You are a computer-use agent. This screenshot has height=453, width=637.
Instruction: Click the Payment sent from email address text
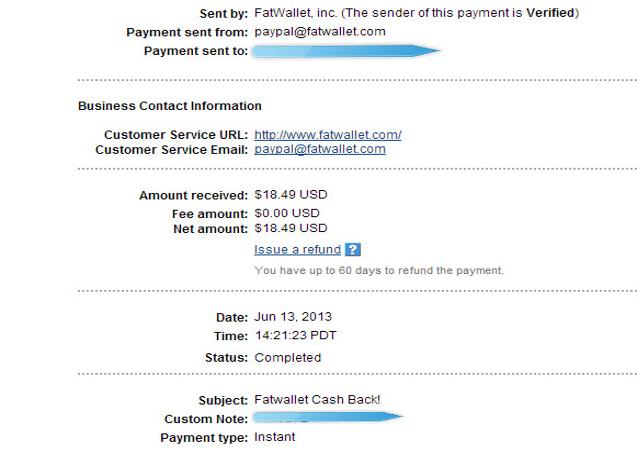(x=320, y=32)
